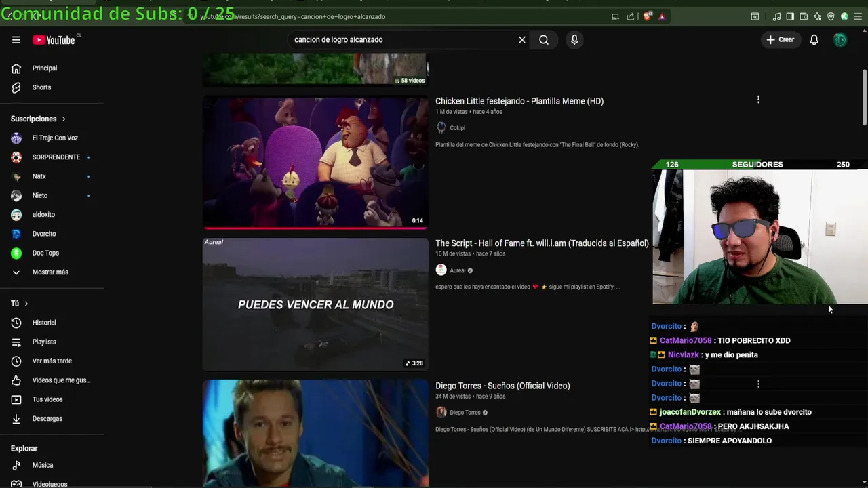Open Videos que me gustan
Viewport: 868px width, 488px height.
pyautogui.click(x=61, y=380)
